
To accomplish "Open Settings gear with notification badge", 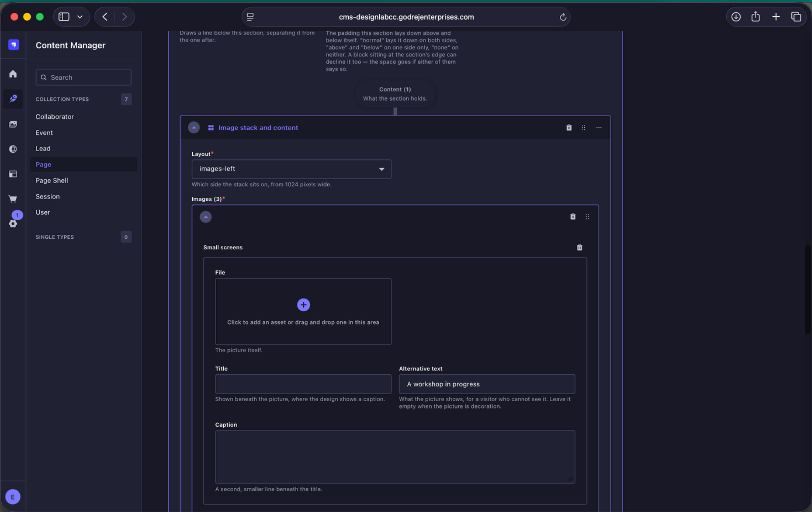I will point(13,224).
